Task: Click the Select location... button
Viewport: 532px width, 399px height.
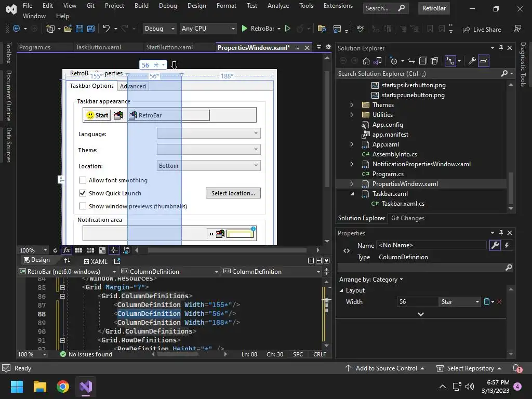Action: 233,193
